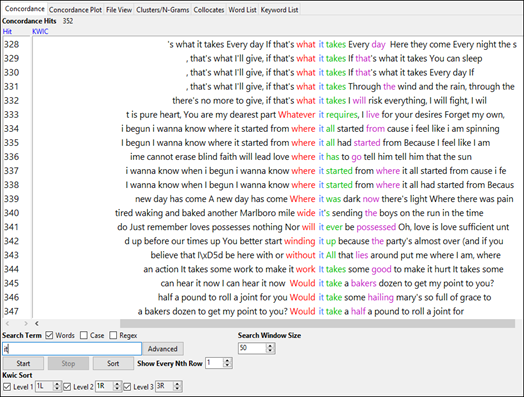524x397 pixels.
Task: Toggle Kwic Sort Level 2 checkbox
Action: [x=67, y=387]
